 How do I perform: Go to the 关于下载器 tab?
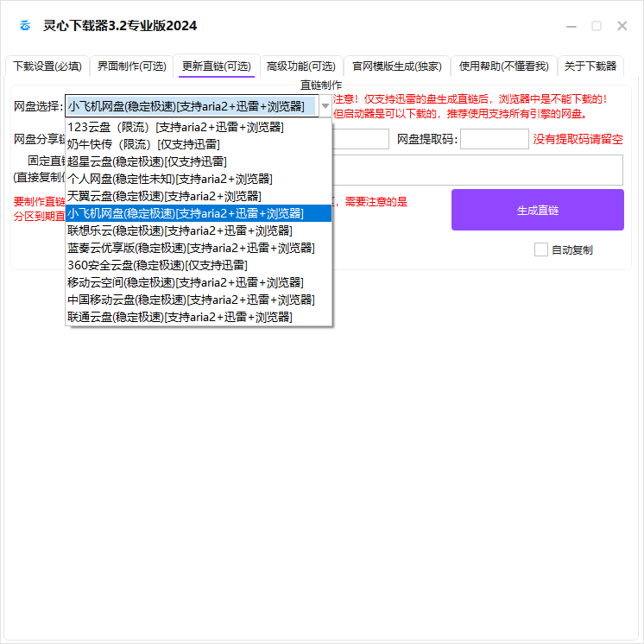click(x=590, y=66)
